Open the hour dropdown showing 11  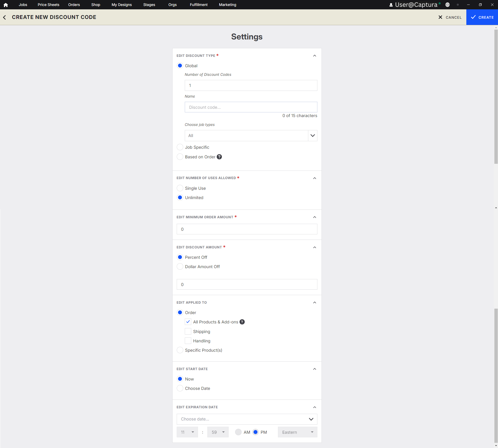pos(187,432)
